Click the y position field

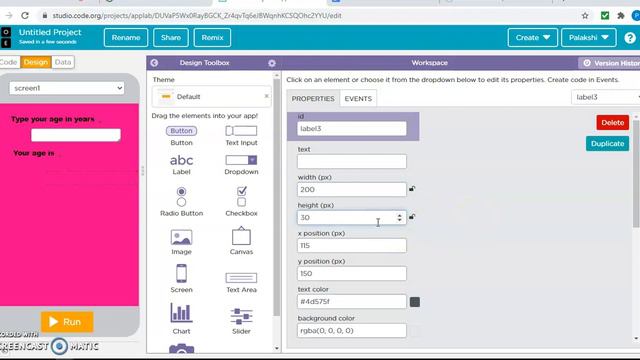(x=352, y=273)
